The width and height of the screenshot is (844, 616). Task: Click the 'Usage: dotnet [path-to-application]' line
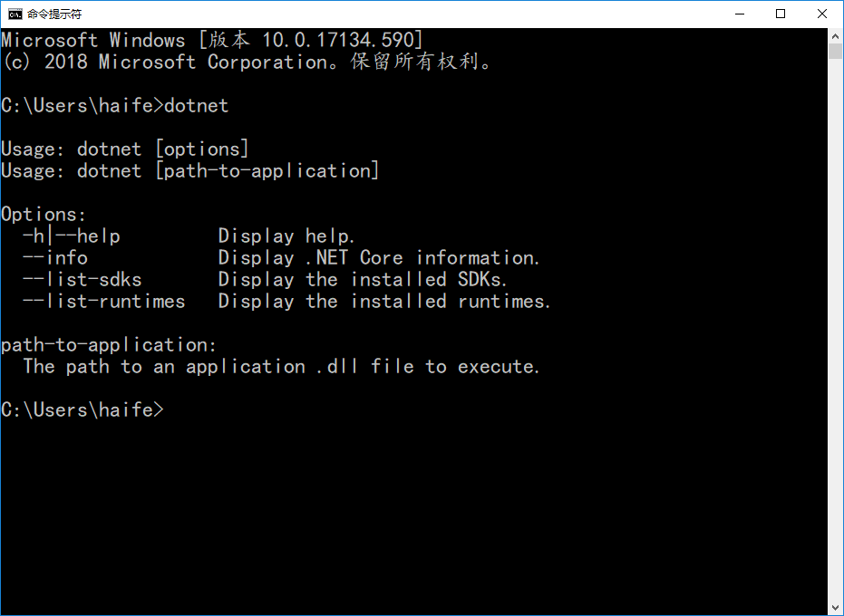[x=189, y=171]
